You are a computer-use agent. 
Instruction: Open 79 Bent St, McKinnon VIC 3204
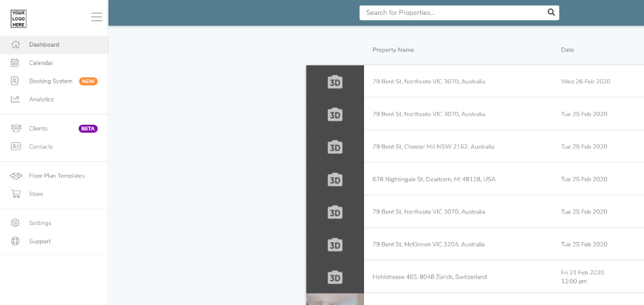coord(428,245)
